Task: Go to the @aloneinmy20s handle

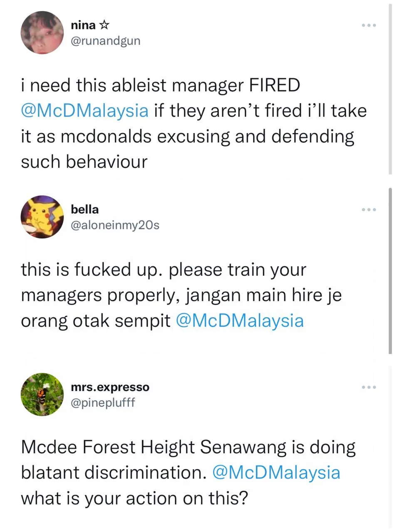Action: (x=115, y=225)
